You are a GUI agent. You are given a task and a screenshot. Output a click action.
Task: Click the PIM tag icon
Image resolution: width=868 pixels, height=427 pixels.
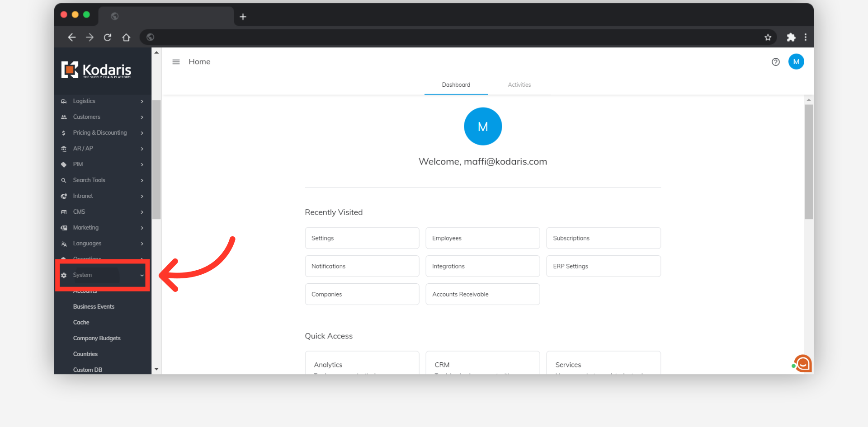pos(64,164)
